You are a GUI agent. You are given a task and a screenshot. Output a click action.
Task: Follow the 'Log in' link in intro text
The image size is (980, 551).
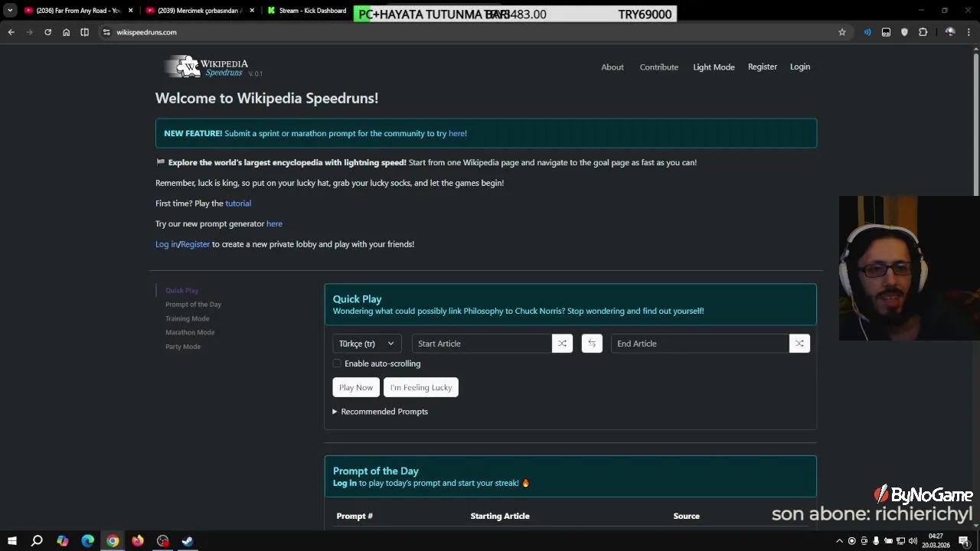[166, 244]
